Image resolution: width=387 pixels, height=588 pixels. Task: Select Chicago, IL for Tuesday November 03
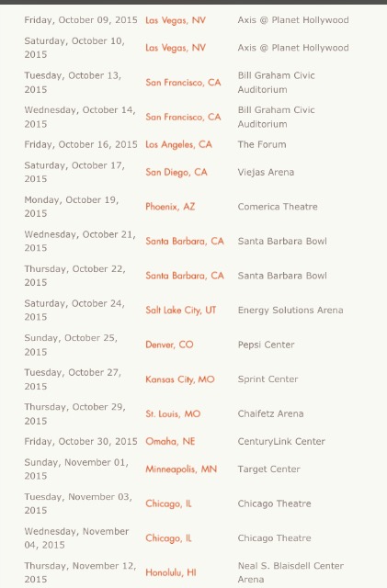click(x=168, y=503)
